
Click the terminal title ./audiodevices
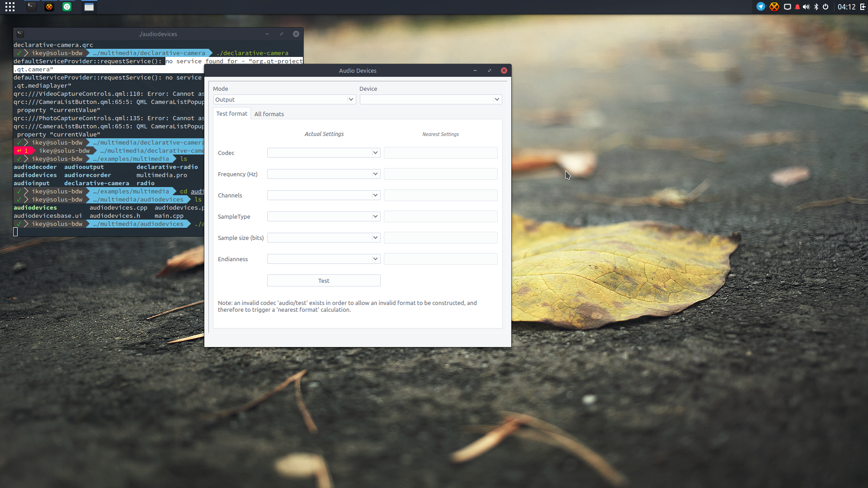pos(158,34)
